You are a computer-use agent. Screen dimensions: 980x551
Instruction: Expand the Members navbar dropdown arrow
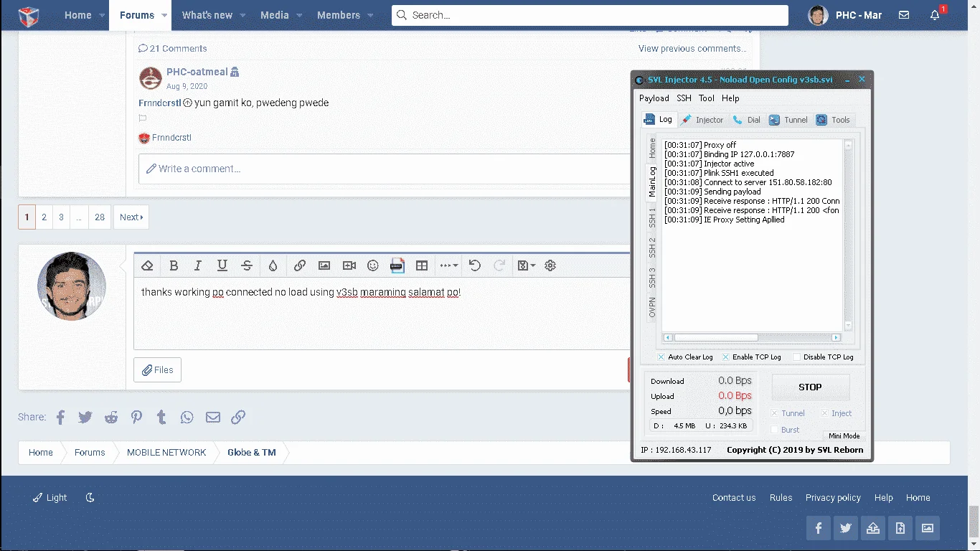(370, 15)
